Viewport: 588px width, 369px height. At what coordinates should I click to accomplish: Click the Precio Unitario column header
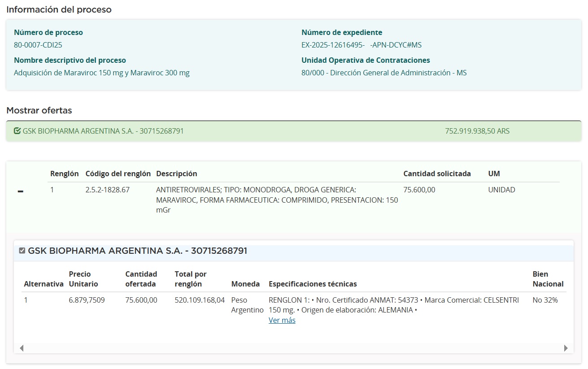point(83,279)
